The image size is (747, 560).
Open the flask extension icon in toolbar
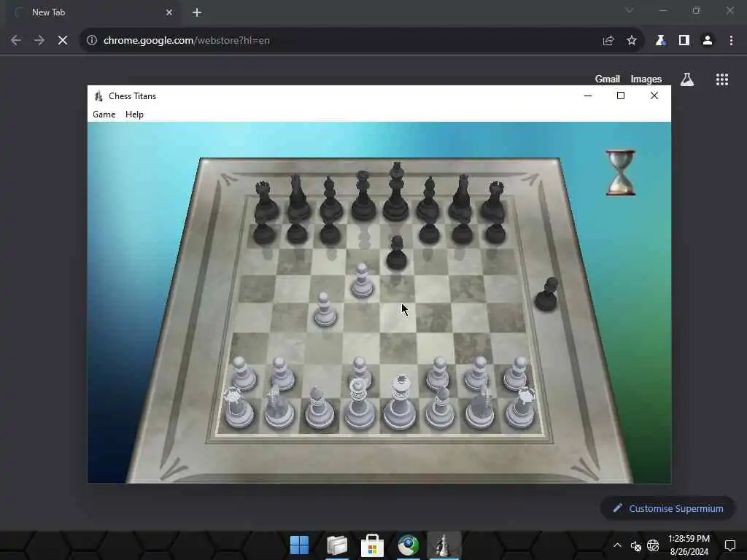(660, 41)
